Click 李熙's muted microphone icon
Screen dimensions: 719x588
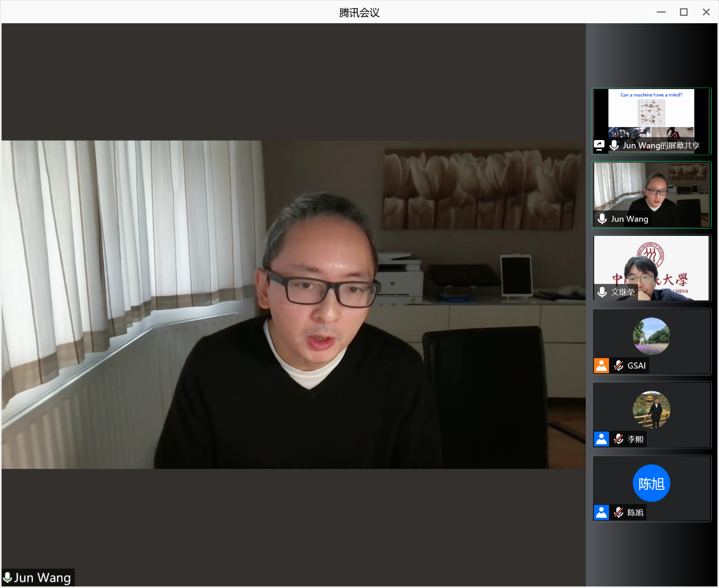tap(619, 439)
